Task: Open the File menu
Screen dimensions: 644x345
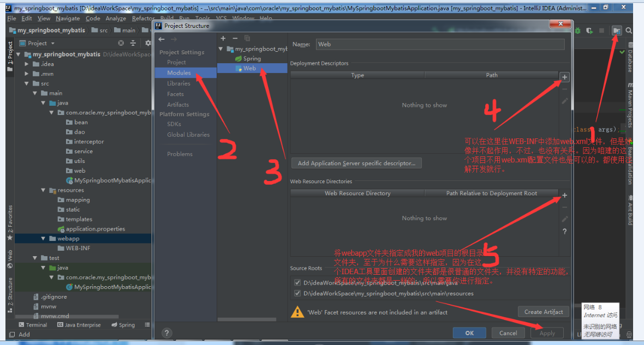Action: (x=11, y=18)
